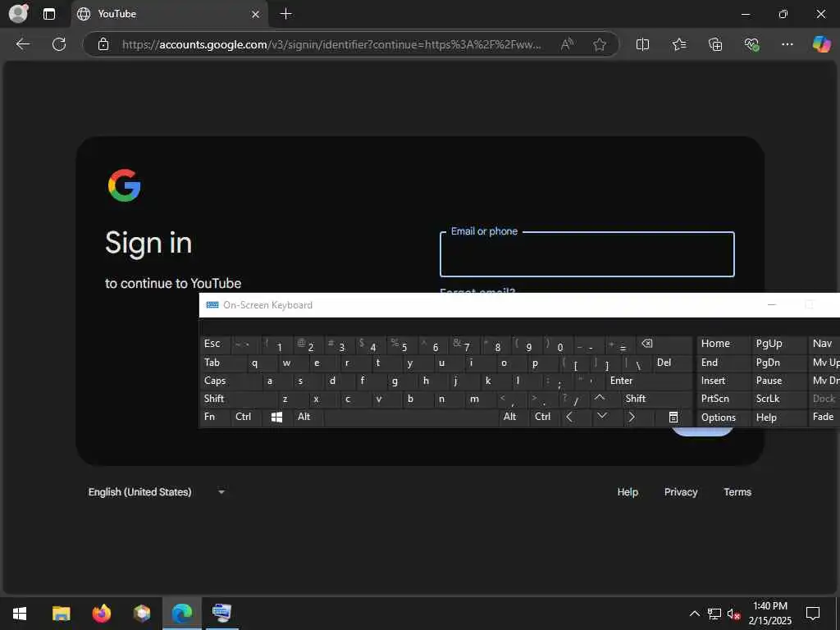Click the context menu key icon
The image size is (840, 630).
coord(673,417)
